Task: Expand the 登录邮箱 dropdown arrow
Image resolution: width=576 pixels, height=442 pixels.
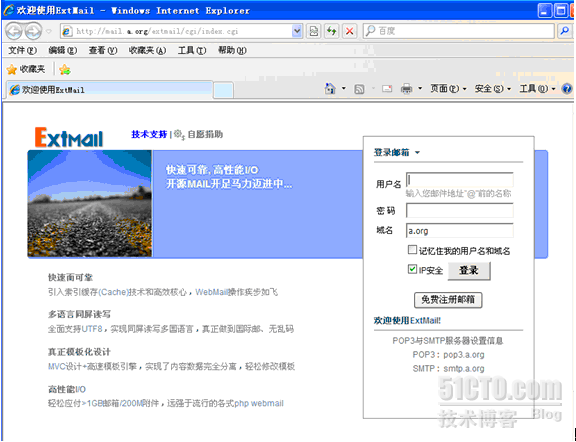Action: 417,152
